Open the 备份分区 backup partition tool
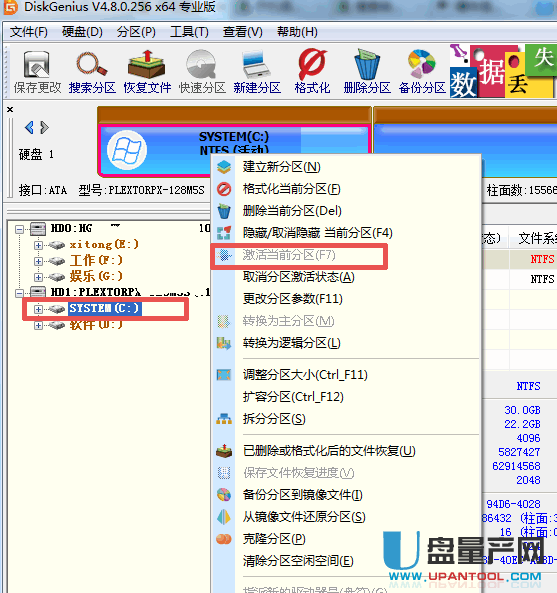Viewport: 557px width, 593px height. pos(422,72)
